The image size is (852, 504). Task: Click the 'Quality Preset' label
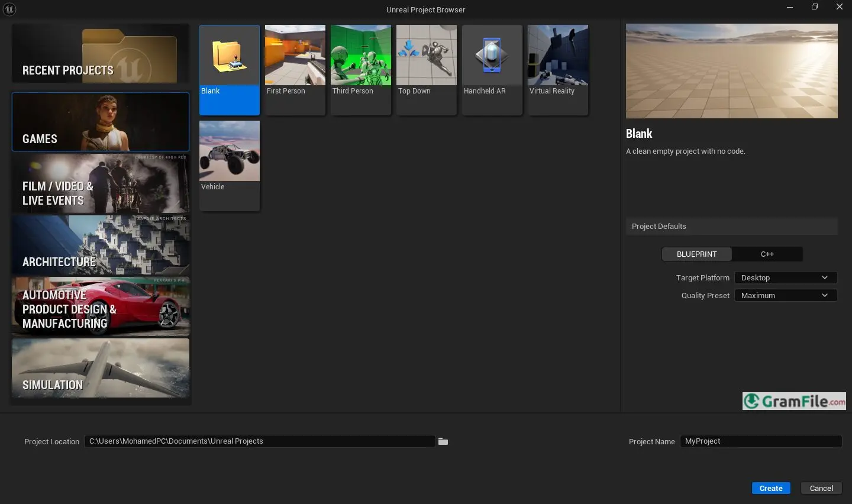[x=705, y=295]
